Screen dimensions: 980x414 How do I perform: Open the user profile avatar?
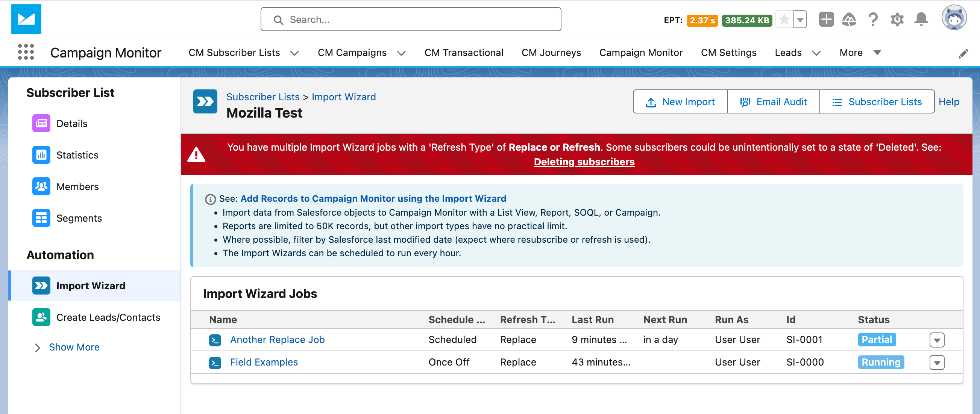tap(954, 18)
